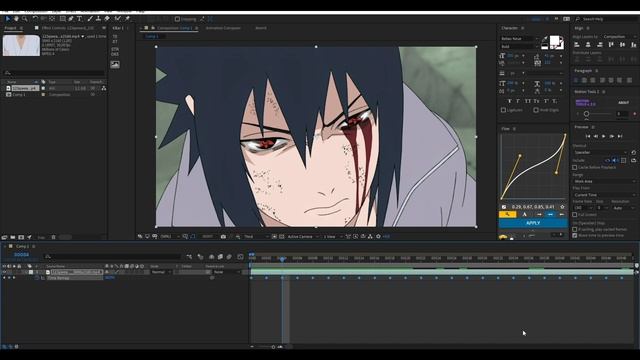Image resolution: width=640 pixels, height=360 pixels.
Task: Select the Brush tool
Action: 90,19
